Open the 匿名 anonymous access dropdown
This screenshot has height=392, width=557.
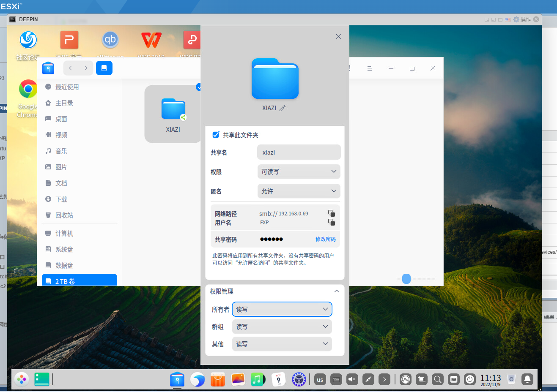coord(299,191)
